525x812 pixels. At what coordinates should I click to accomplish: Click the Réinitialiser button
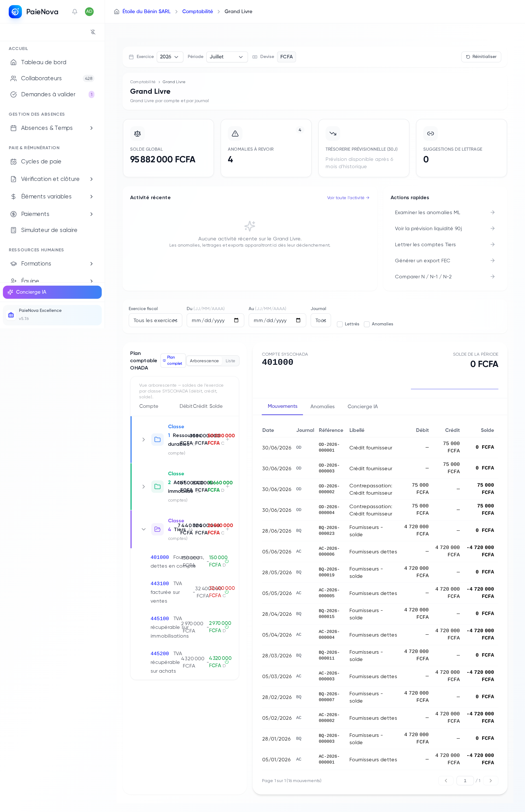click(481, 57)
